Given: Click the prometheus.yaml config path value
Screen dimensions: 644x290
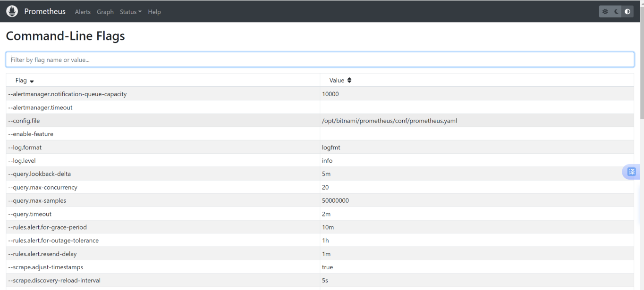Looking at the screenshot, I should pyautogui.click(x=389, y=121).
